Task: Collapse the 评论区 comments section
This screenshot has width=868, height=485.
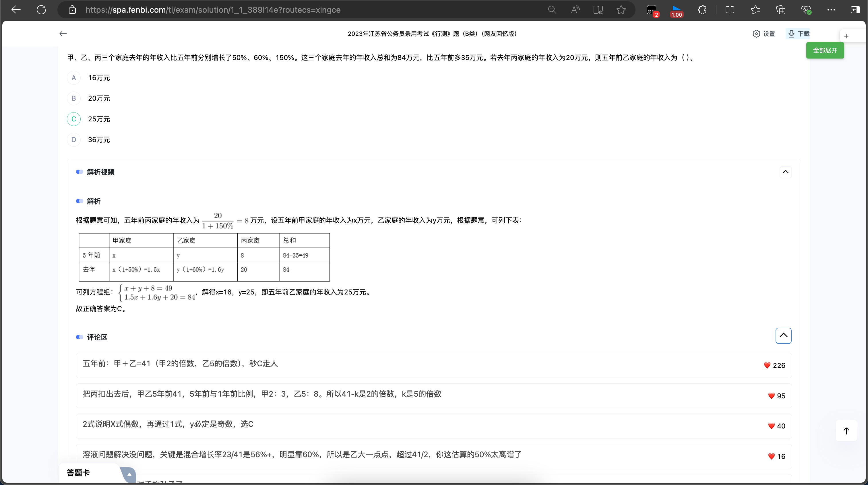Action: [x=783, y=335]
